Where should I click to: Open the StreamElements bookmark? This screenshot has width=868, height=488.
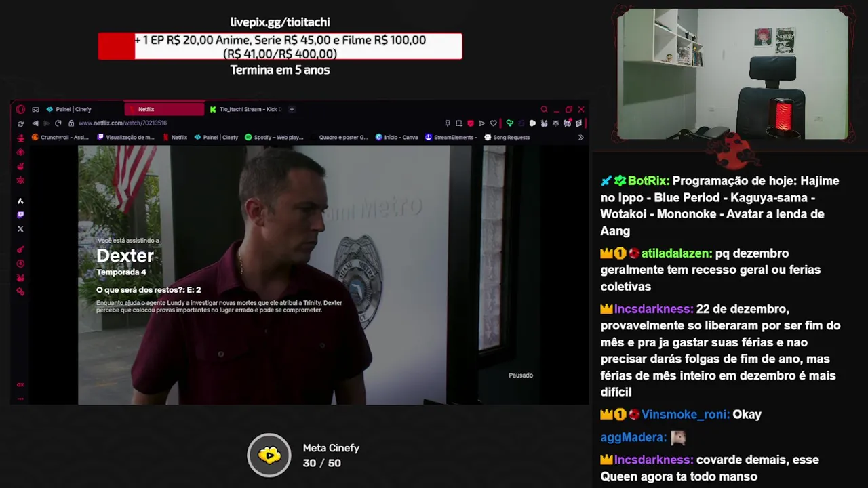pyautogui.click(x=451, y=138)
